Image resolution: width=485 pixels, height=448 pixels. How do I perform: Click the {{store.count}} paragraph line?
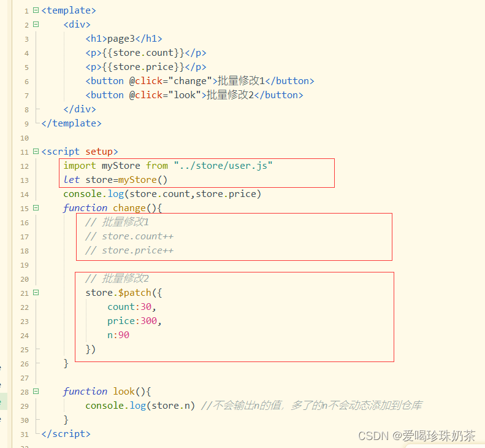coord(146,53)
